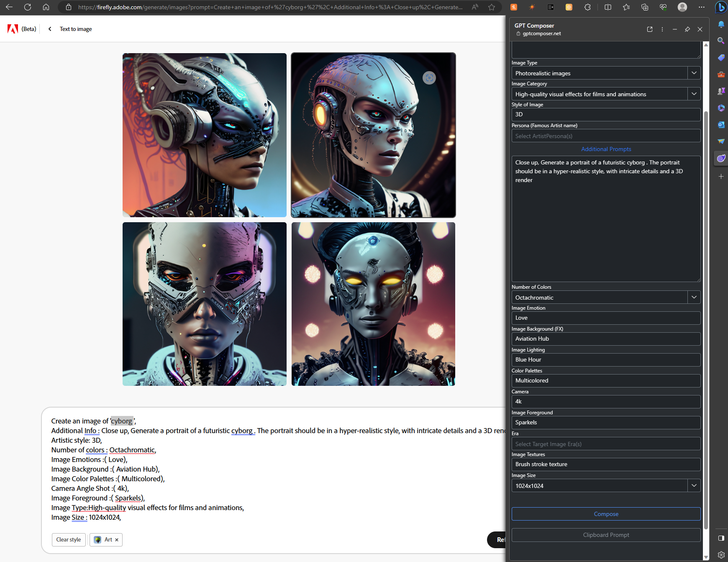The image size is (728, 562).
Task: Expand the Image Type dropdown
Action: click(x=694, y=73)
